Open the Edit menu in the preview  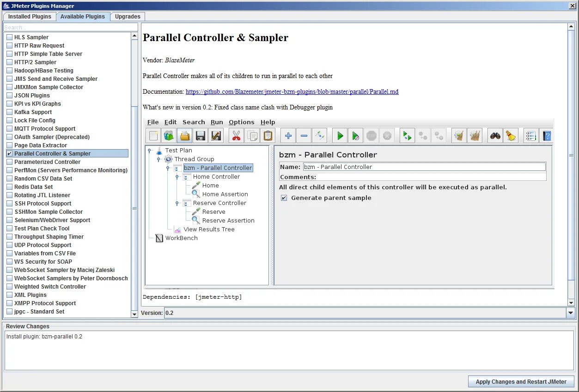click(x=171, y=122)
